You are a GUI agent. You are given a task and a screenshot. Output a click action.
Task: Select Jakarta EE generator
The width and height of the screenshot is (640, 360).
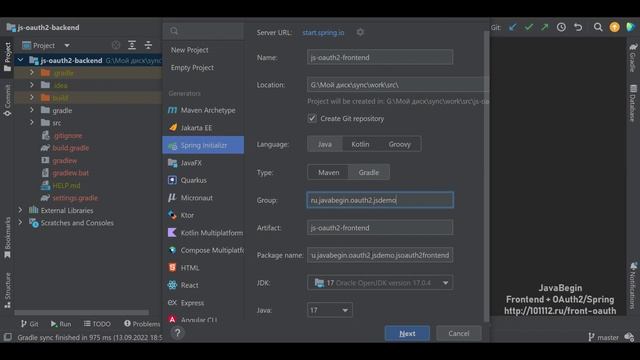pyautogui.click(x=203, y=128)
